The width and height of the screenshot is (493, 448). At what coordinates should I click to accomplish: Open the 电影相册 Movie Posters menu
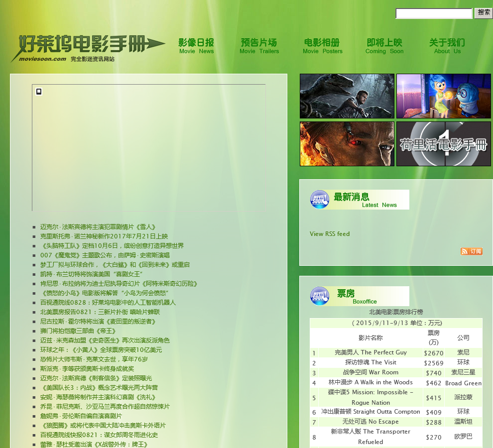pyautogui.click(x=322, y=46)
